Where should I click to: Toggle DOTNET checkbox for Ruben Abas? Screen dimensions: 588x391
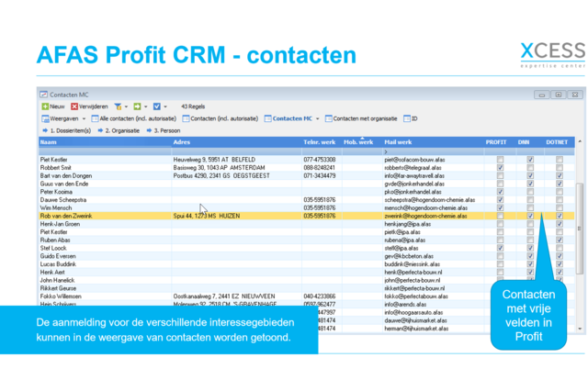(x=560, y=240)
